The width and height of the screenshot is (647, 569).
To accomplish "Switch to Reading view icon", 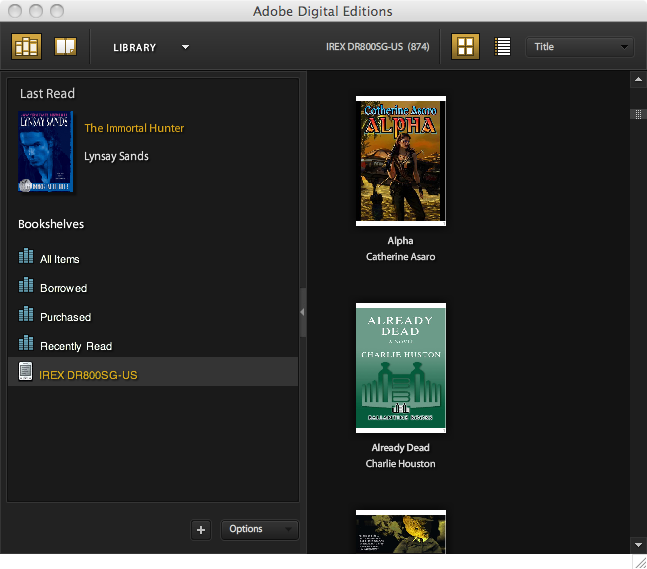I will tap(66, 47).
